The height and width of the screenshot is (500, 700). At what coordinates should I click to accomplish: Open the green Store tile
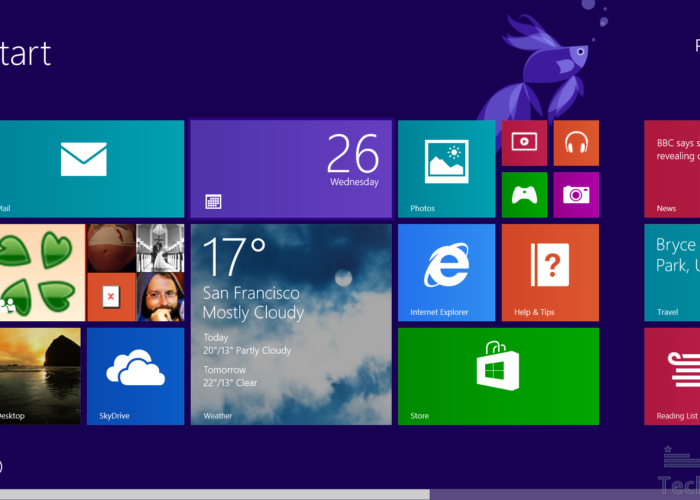[x=498, y=375]
